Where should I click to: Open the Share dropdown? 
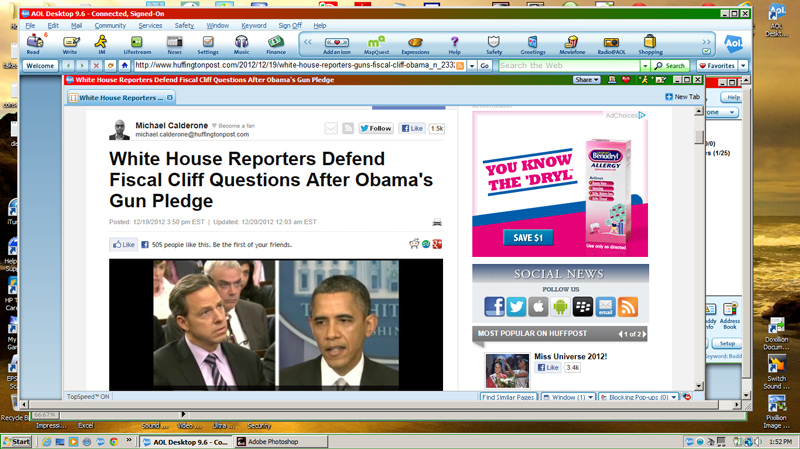point(586,80)
